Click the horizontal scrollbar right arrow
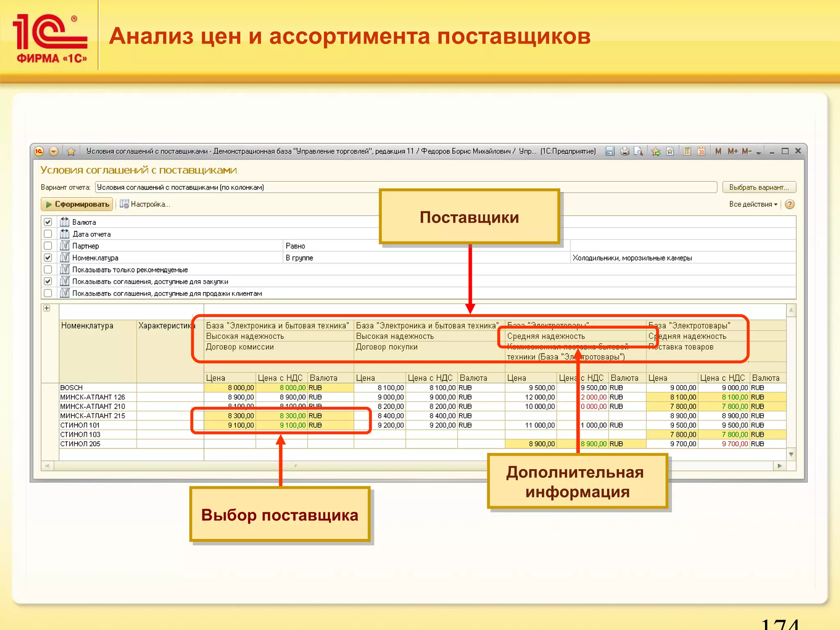Screen dimensions: 840x630 click(780, 466)
